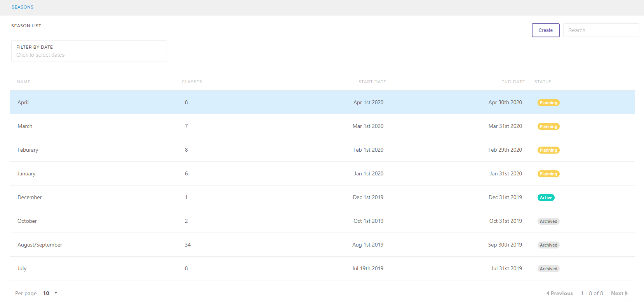Click the Dec 31st 2019 end date
This screenshot has height=301, width=644.
click(505, 197)
